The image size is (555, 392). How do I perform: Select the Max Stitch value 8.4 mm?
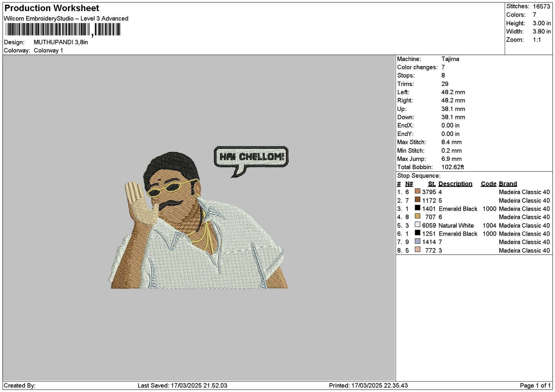[x=452, y=142]
